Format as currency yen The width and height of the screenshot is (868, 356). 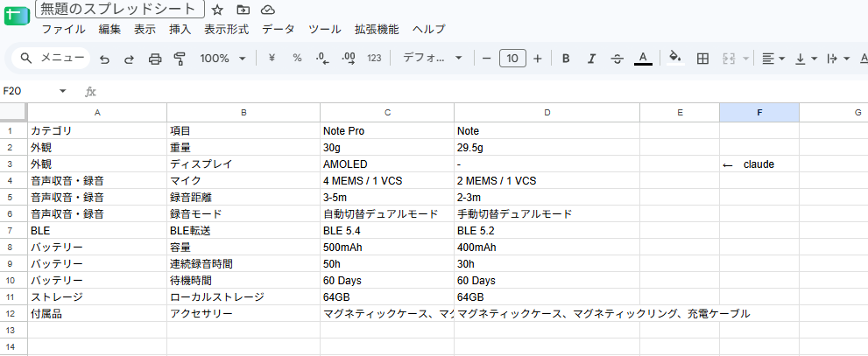coord(272,58)
